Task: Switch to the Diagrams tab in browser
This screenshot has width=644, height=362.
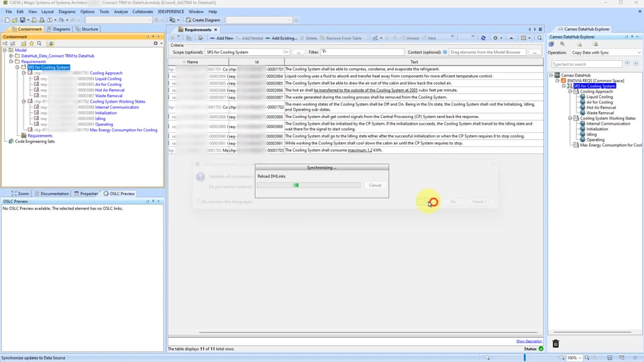Action: coord(58,29)
